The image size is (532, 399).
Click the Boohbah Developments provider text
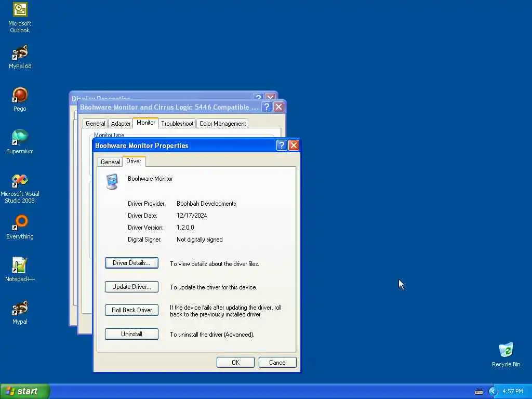(x=206, y=204)
